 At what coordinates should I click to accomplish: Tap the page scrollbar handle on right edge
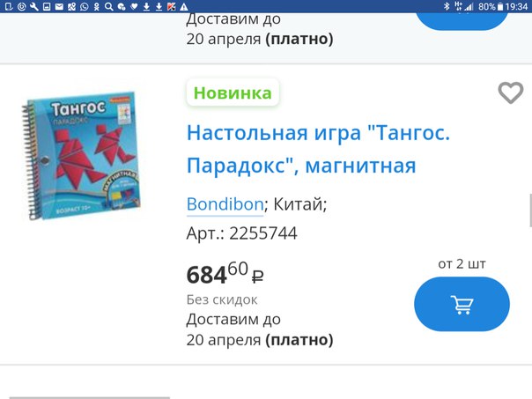[x=530, y=211]
